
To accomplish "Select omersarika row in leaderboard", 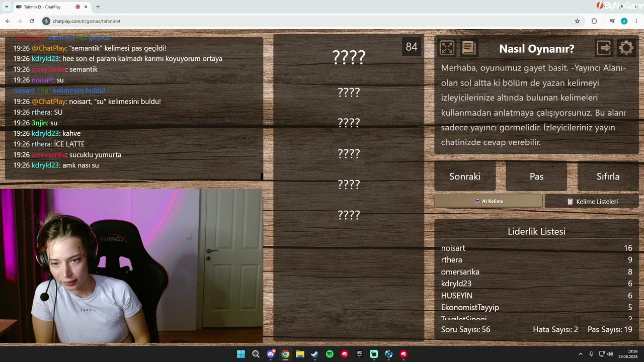I will tap(536, 272).
